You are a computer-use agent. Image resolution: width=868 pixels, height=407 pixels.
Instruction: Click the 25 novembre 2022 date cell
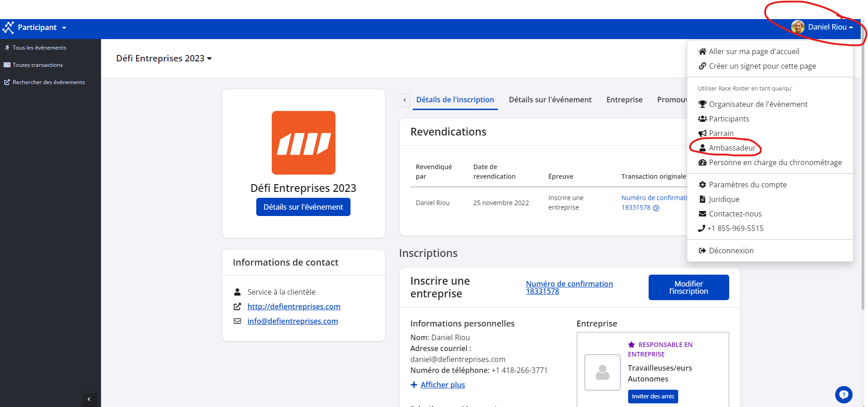(x=501, y=203)
